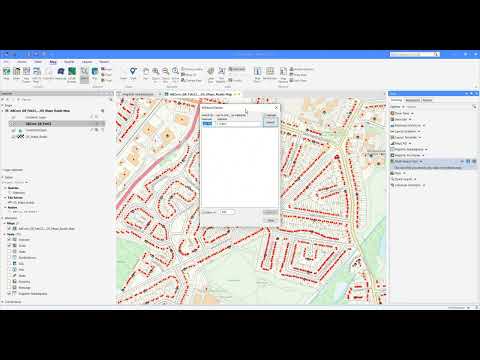Open the first tab of right-hand panel

[x=396, y=100]
